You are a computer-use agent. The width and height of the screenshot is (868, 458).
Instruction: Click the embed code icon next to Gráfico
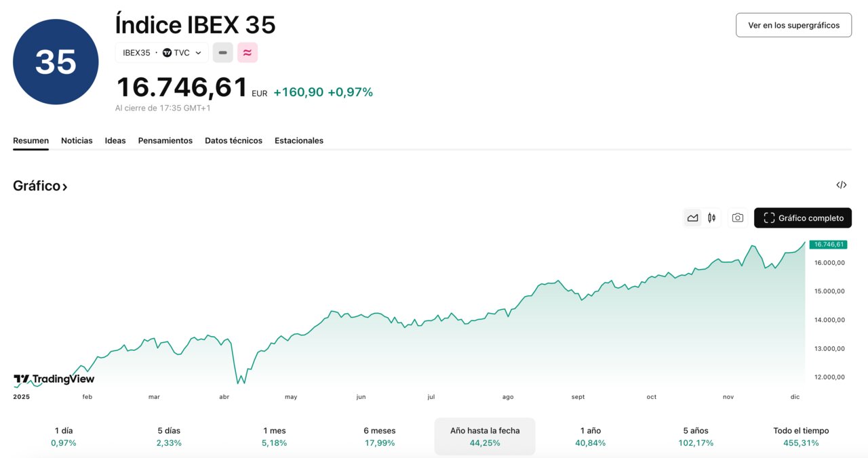(841, 184)
